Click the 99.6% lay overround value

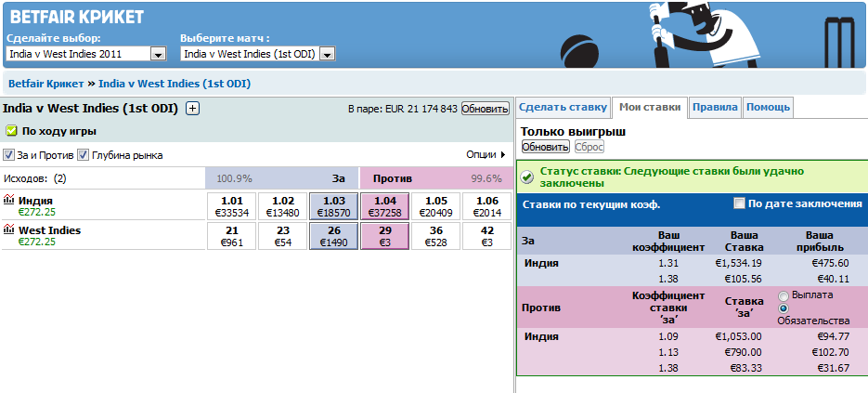pyautogui.click(x=486, y=178)
